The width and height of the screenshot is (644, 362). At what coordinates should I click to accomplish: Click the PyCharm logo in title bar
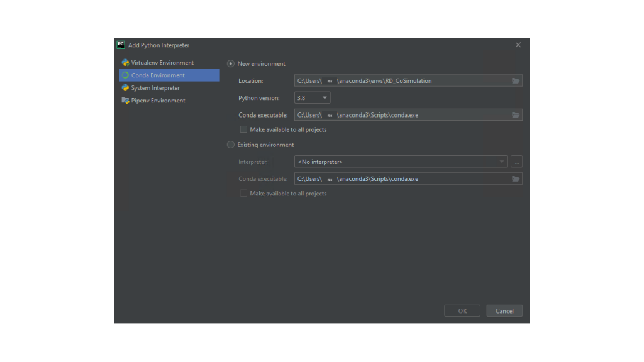click(121, 45)
